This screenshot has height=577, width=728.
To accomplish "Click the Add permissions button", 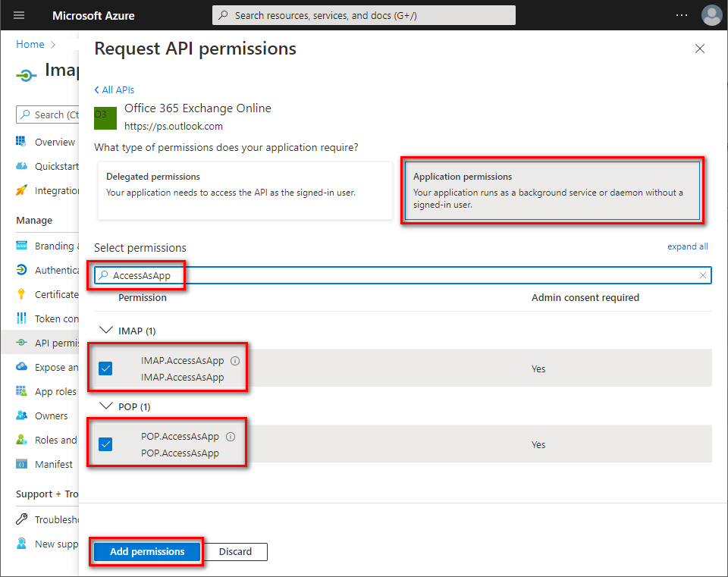I will click(147, 551).
